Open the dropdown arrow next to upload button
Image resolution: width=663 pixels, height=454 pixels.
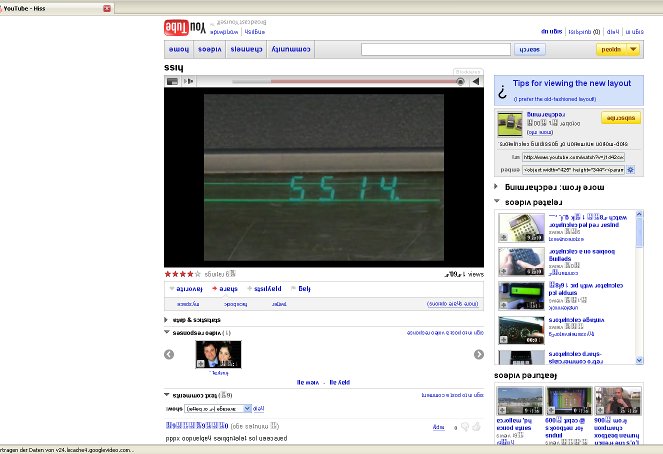pyautogui.click(x=633, y=48)
